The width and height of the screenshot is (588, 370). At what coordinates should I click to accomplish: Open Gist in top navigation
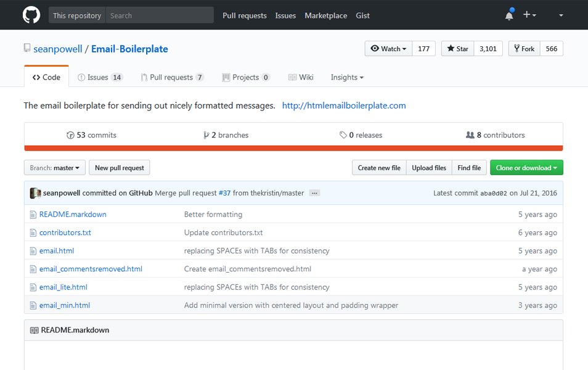(362, 15)
